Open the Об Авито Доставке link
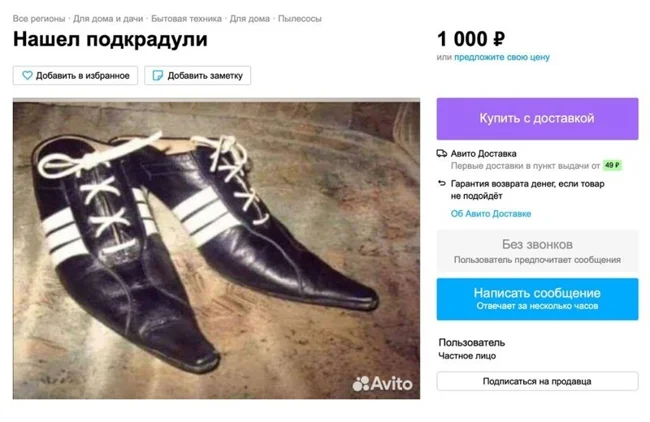The height and width of the screenshot is (422, 650). coord(490,213)
